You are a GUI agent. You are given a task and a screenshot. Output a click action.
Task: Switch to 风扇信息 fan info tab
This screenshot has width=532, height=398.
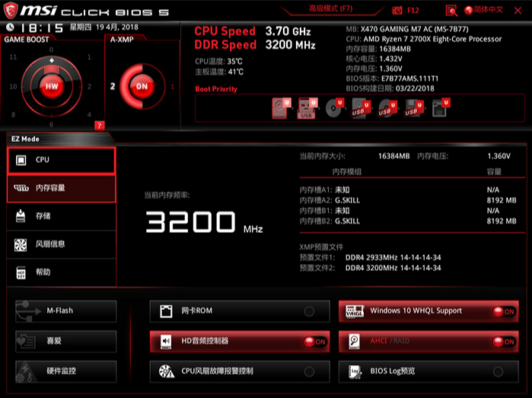pos(61,244)
